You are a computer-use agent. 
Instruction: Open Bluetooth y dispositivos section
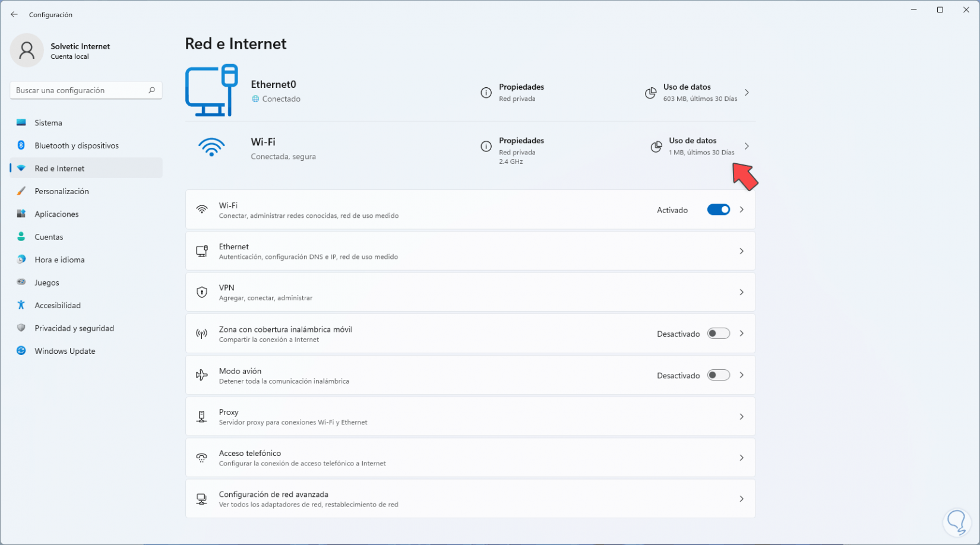tap(77, 145)
